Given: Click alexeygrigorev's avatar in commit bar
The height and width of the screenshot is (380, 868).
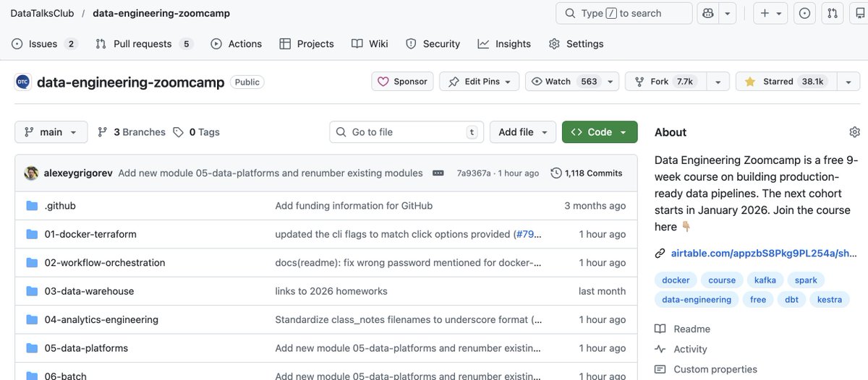Looking at the screenshot, I should [31, 173].
